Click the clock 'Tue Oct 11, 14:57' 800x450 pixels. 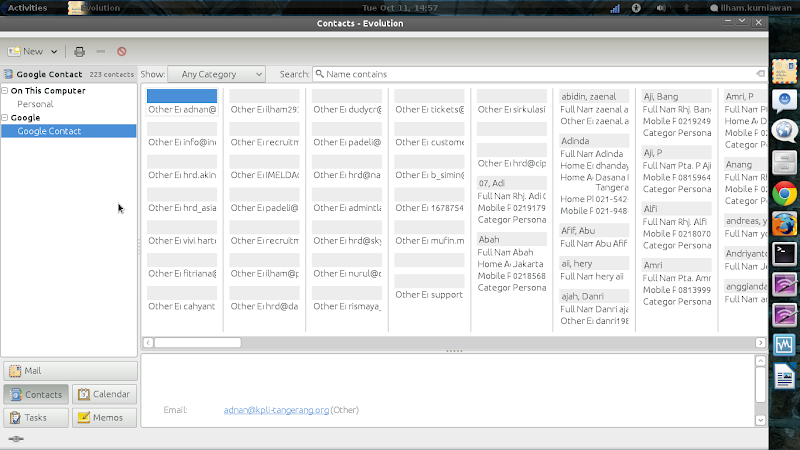coord(400,8)
